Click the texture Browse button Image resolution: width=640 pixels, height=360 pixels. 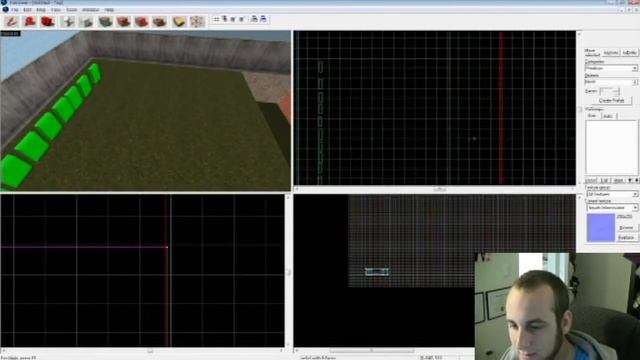click(x=627, y=228)
